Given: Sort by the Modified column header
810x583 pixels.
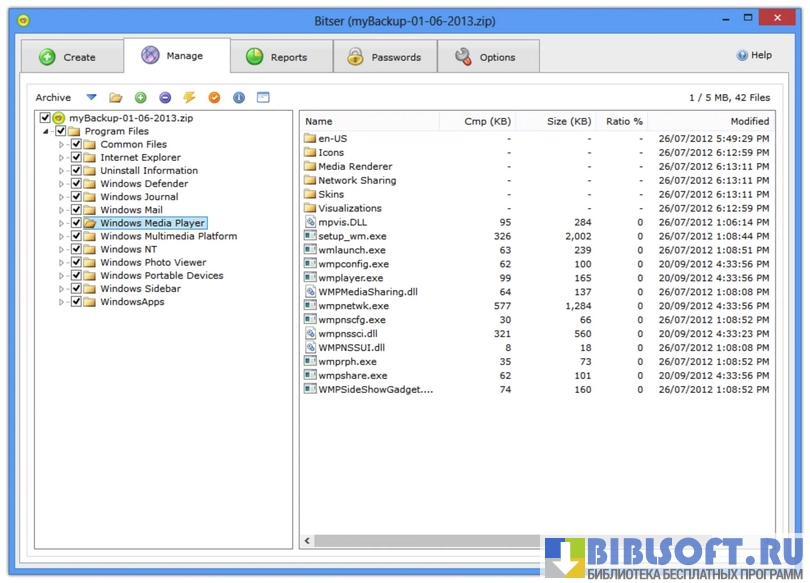Looking at the screenshot, I should point(749,121).
